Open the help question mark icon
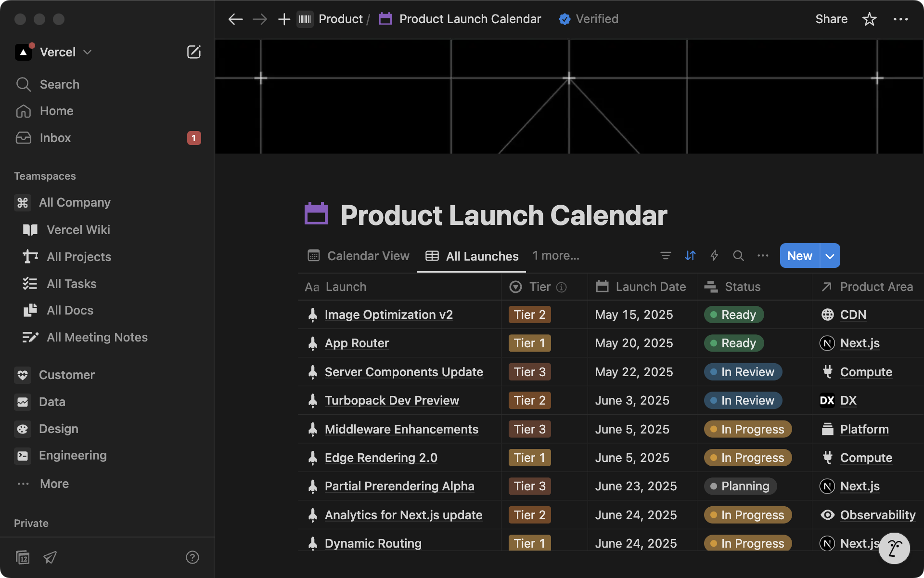 click(192, 557)
